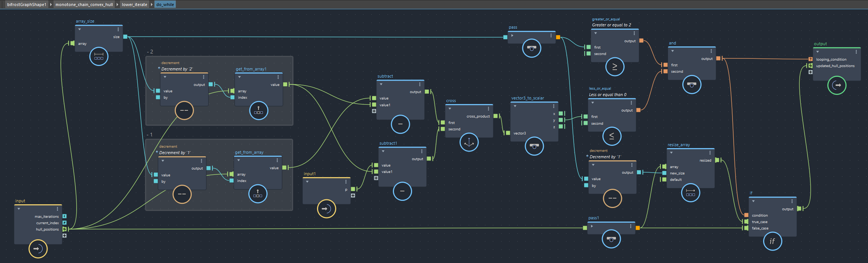Click the greater-or-equal symbol icon
This screenshot has height=263, width=868.
(615, 67)
